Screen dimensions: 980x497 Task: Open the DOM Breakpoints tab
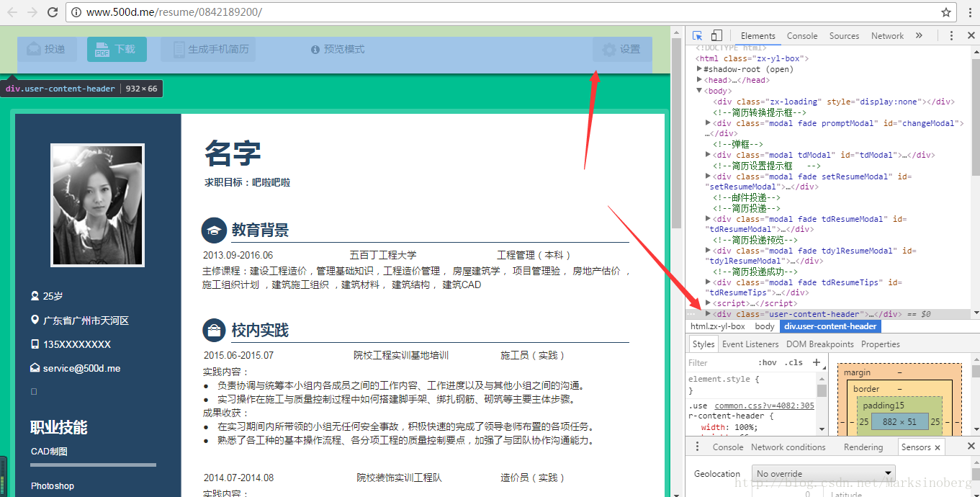coord(820,344)
